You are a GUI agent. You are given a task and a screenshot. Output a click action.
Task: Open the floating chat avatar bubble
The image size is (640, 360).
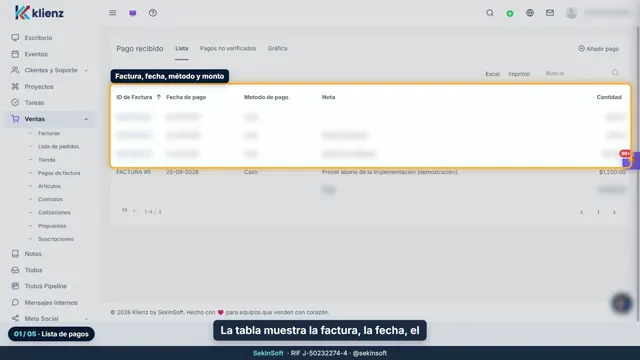coord(622,303)
